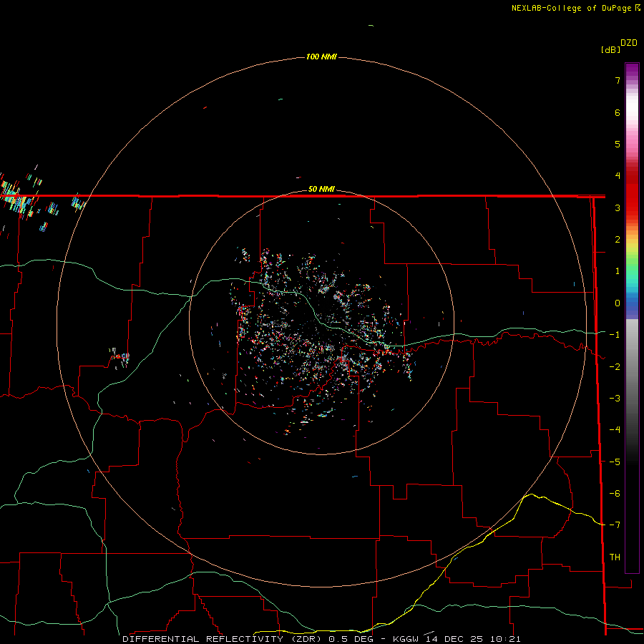644x644 pixels.
Task: Click the 50 NMI range ring label
Action: [x=321, y=190]
